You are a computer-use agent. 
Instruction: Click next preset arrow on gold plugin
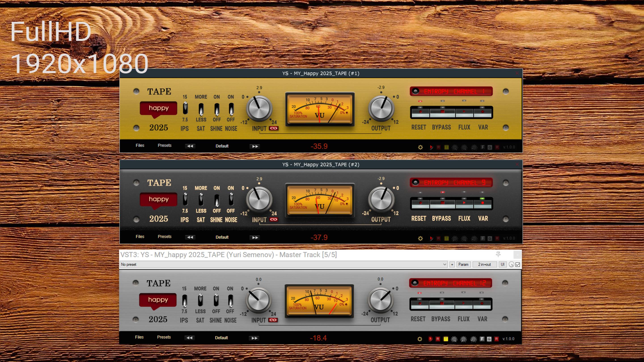(255, 146)
